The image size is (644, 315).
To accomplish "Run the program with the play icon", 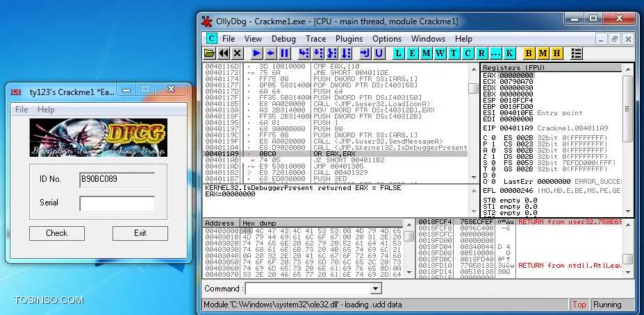I will click(256, 53).
